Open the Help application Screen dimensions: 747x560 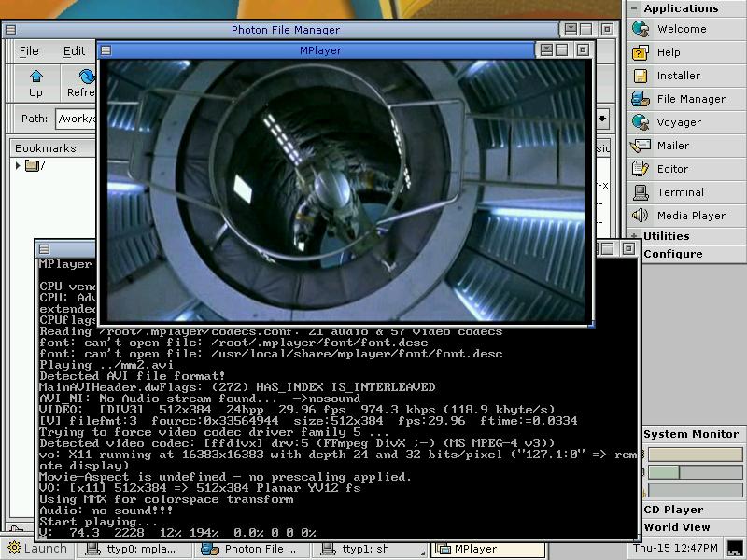tap(668, 52)
